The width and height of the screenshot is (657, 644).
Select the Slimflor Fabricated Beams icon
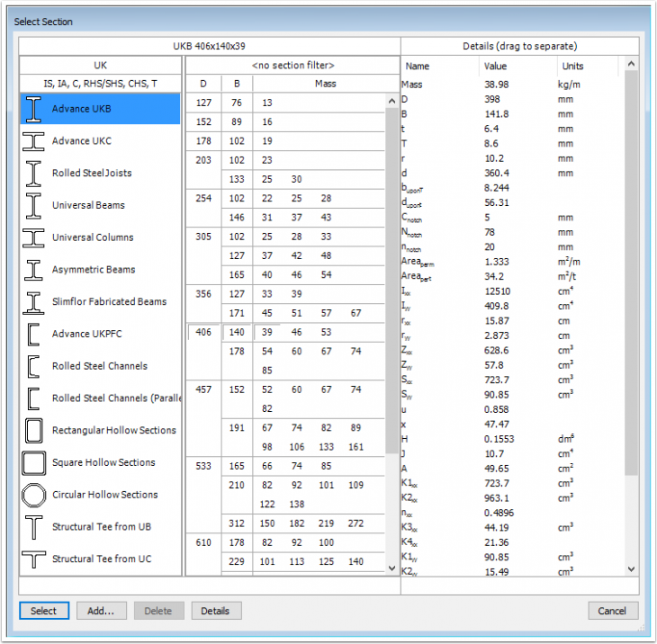33,302
